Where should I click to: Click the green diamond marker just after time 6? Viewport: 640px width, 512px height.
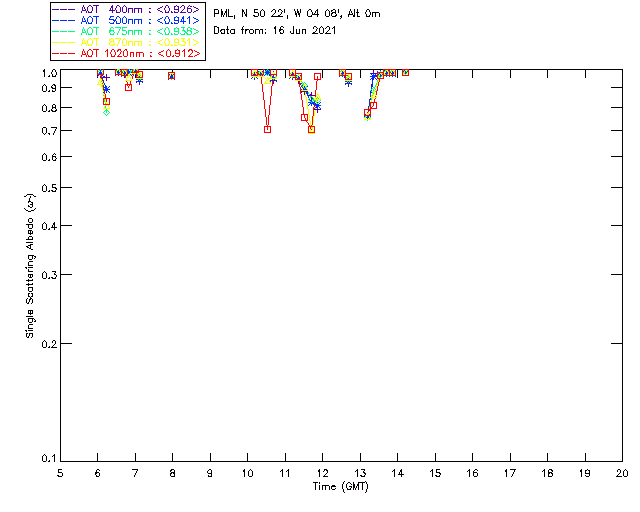pyautogui.click(x=106, y=111)
